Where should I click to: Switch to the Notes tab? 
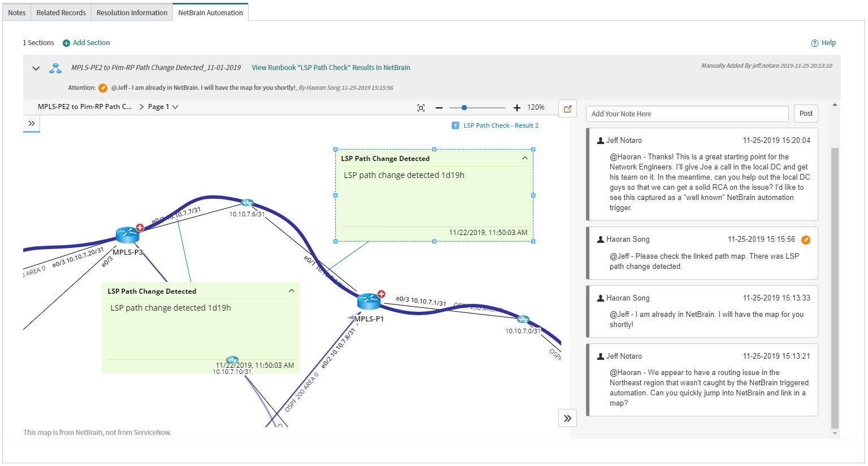[16, 12]
